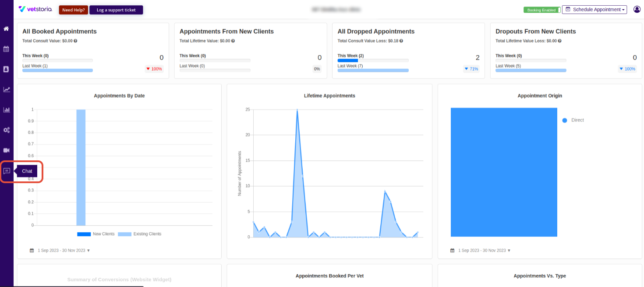The width and height of the screenshot is (644, 287).
Task: Open the Chat icon in sidebar
Action: point(7,171)
